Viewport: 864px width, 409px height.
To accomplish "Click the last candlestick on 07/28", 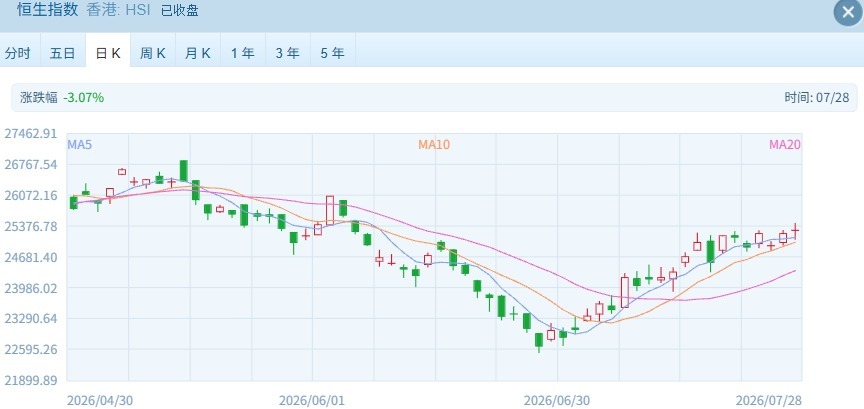I will (795, 230).
